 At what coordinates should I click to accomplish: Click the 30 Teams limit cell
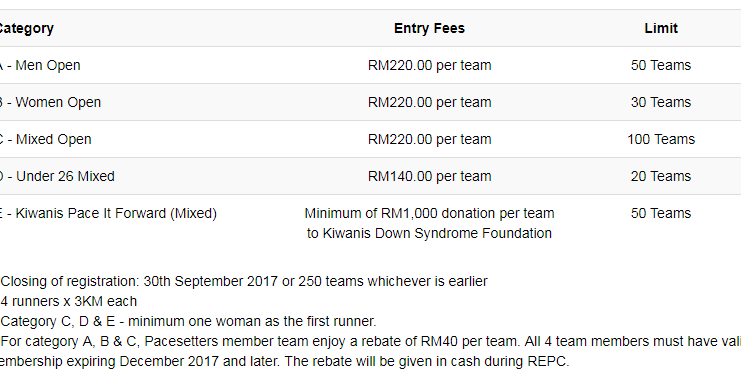pyautogui.click(x=661, y=102)
